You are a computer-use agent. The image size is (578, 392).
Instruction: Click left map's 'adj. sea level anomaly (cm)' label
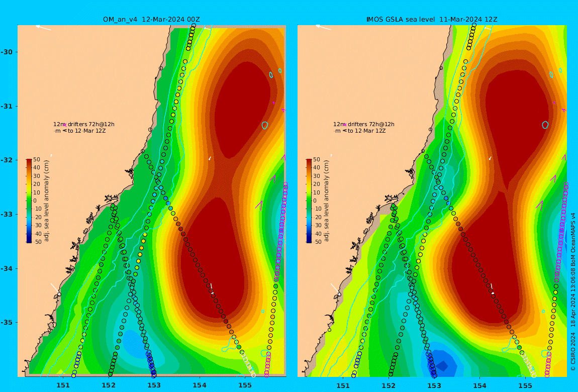[x=46, y=201]
